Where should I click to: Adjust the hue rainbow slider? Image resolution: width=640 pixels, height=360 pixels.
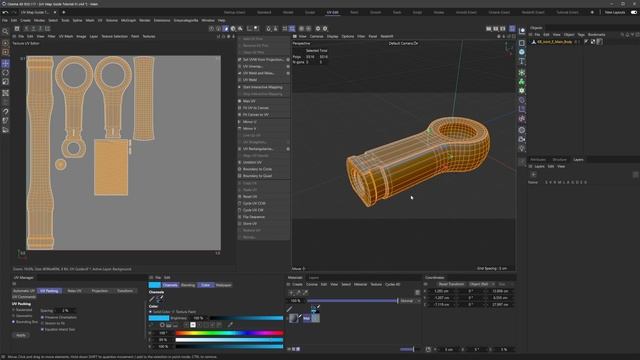tap(229, 333)
